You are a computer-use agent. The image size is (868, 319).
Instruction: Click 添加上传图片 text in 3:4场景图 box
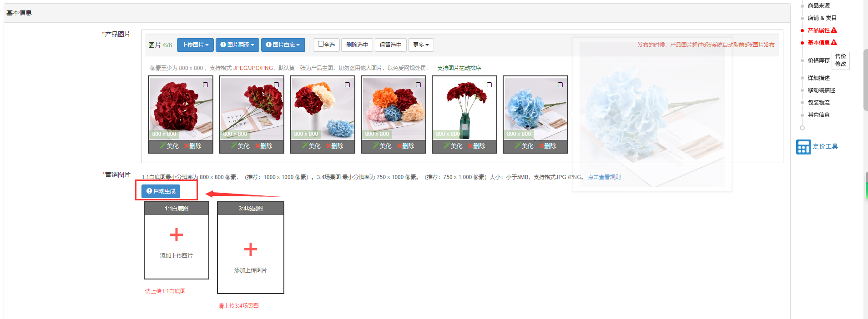tap(251, 270)
